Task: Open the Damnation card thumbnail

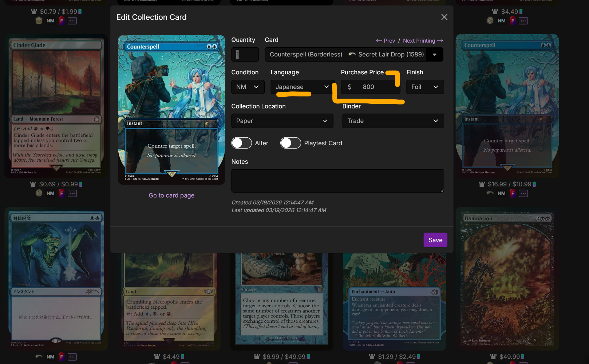Action: coord(507,278)
